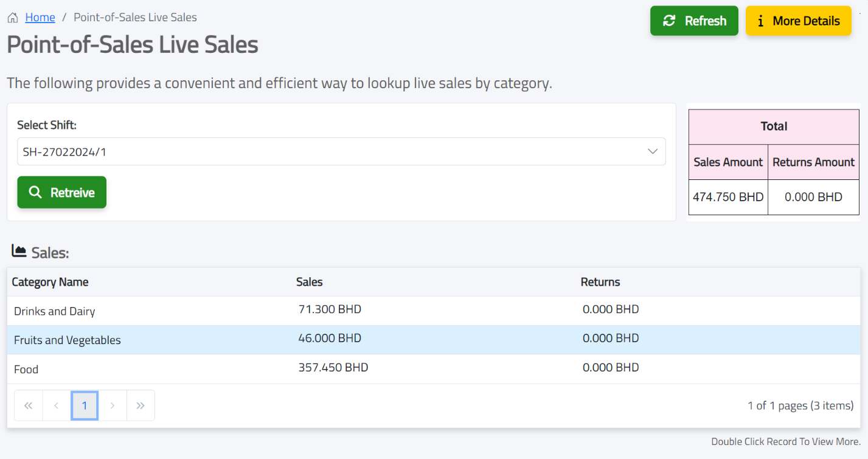Click the Food category row
This screenshot has height=459, width=868.
(243, 368)
